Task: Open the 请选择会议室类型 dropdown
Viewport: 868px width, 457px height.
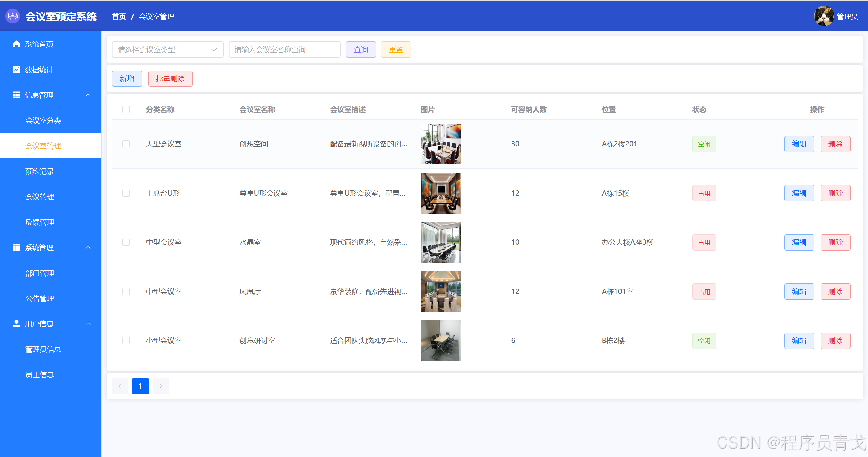Action: 167,49
